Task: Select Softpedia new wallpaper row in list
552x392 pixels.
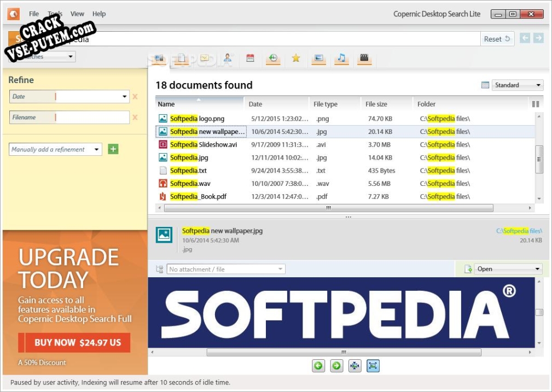Action: [345, 132]
